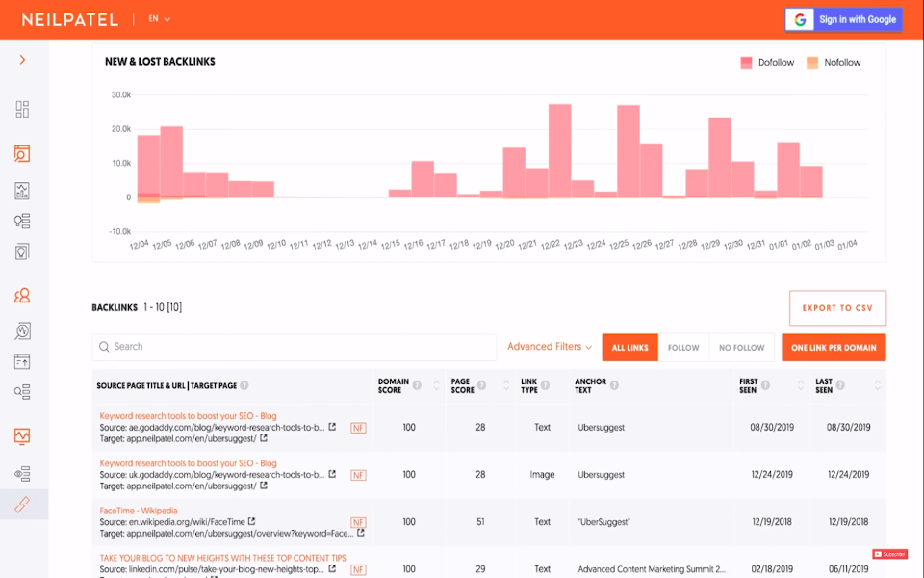
Task: Select the No Follow filter tab
Action: click(741, 348)
